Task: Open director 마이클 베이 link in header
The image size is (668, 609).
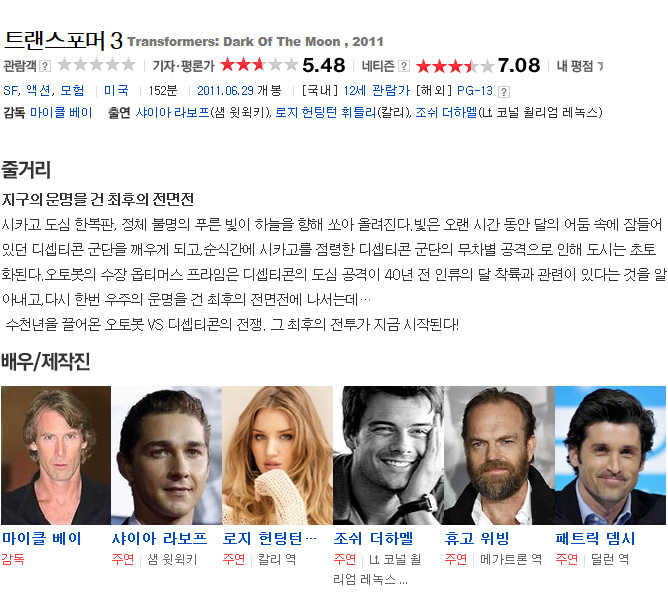Action: pos(61,112)
